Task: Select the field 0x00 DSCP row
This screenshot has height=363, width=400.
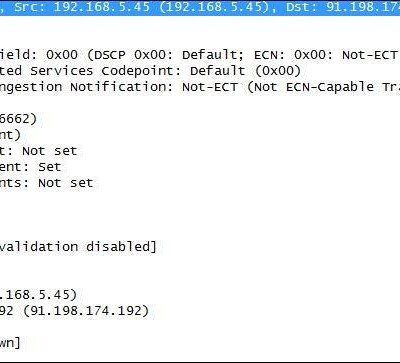Action: tap(200, 55)
